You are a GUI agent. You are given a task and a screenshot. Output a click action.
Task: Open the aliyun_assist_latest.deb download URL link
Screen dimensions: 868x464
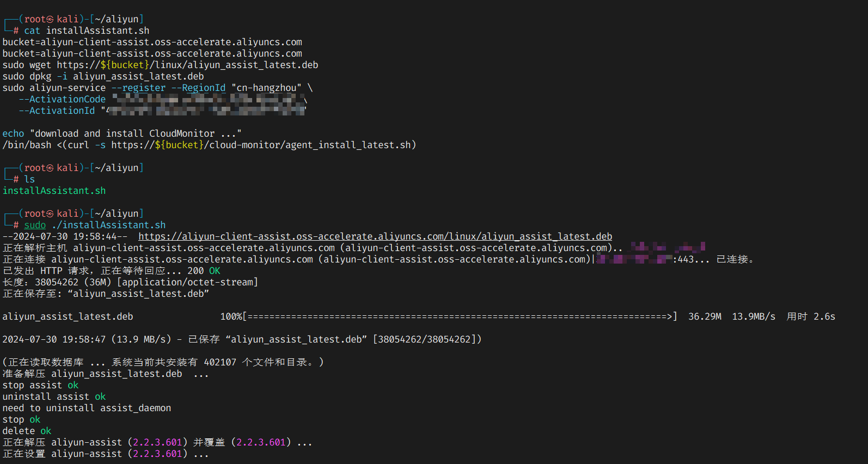click(375, 236)
